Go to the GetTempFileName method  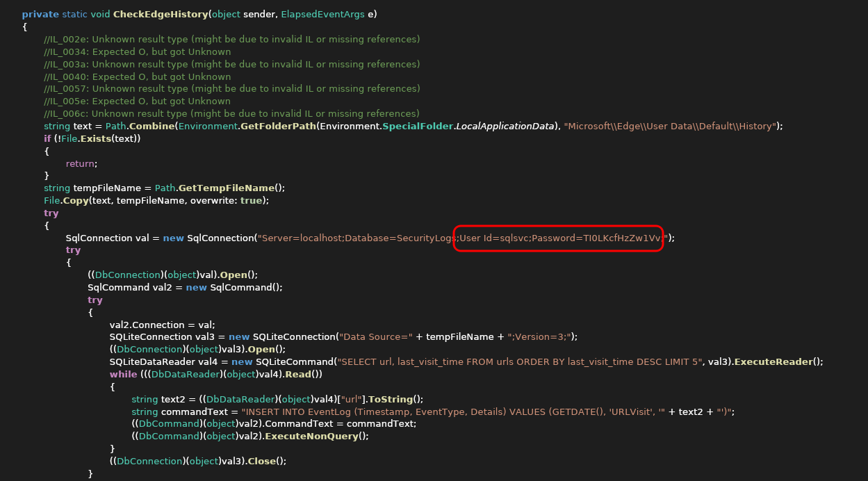coord(227,188)
